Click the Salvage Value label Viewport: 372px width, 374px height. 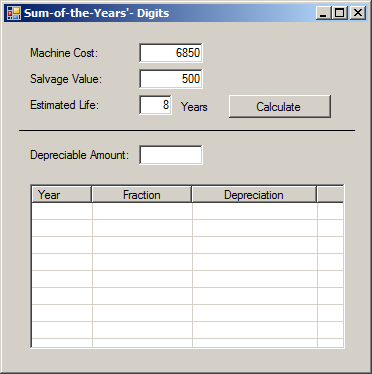tap(66, 79)
